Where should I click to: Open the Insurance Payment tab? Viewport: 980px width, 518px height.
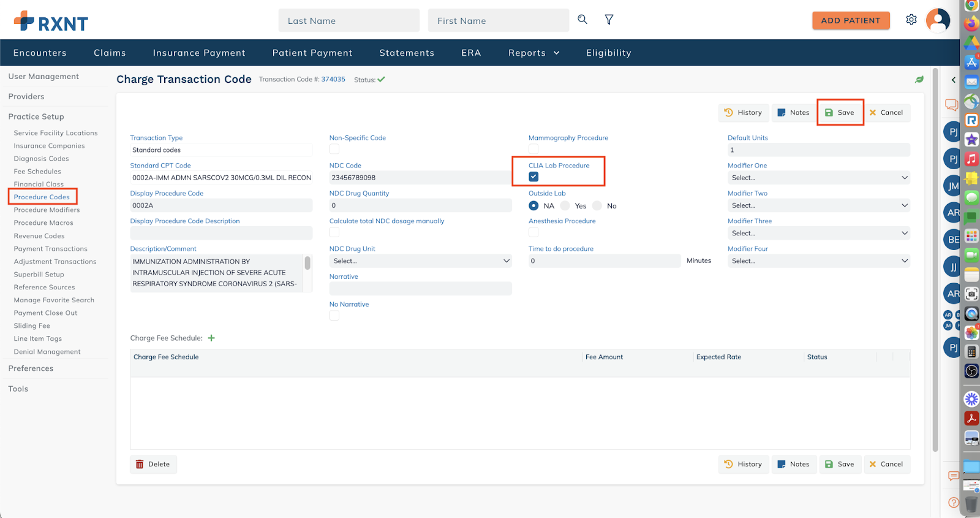(x=199, y=53)
